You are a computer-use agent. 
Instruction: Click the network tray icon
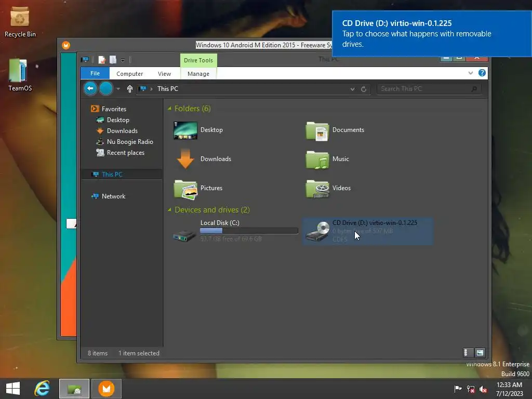tap(470, 389)
